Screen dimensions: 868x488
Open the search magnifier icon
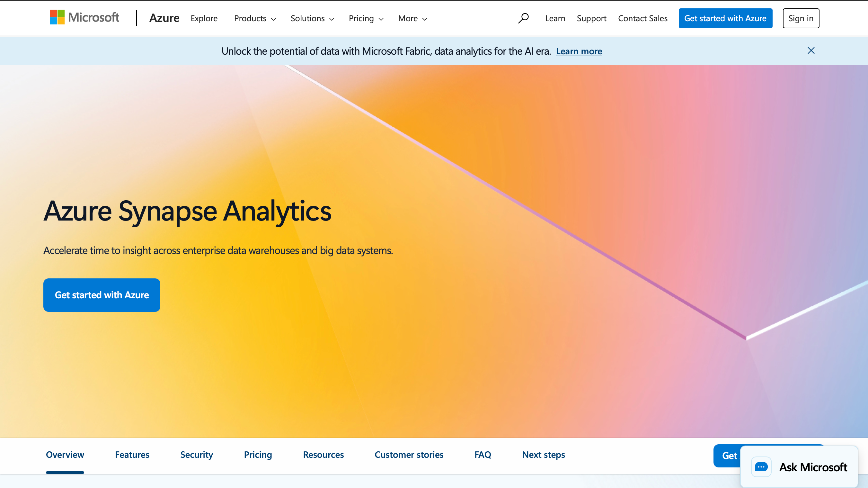click(523, 18)
